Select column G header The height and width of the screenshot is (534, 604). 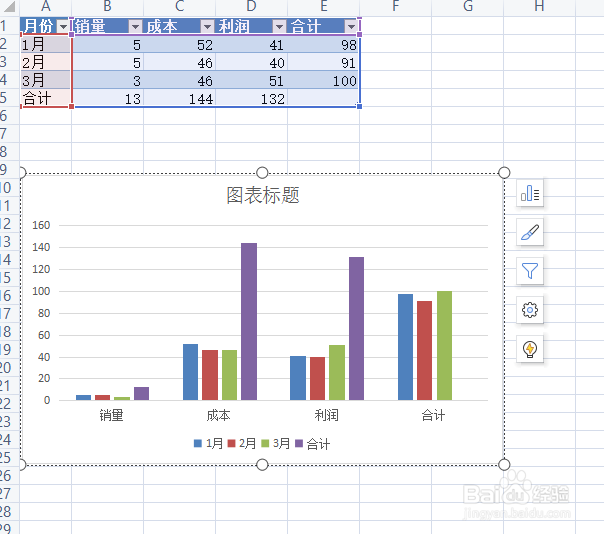click(468, 7)
